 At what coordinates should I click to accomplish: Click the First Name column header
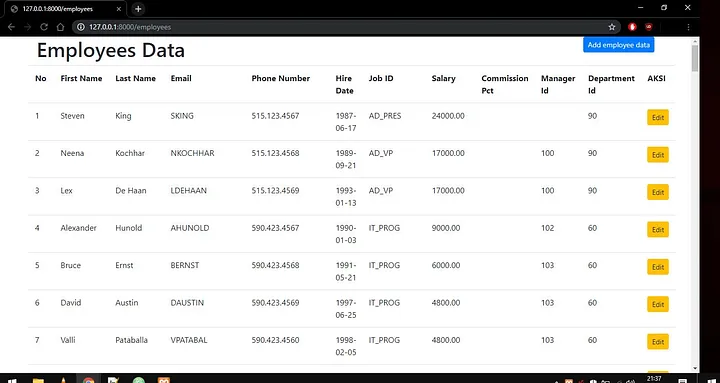click(x=81, y=79)
